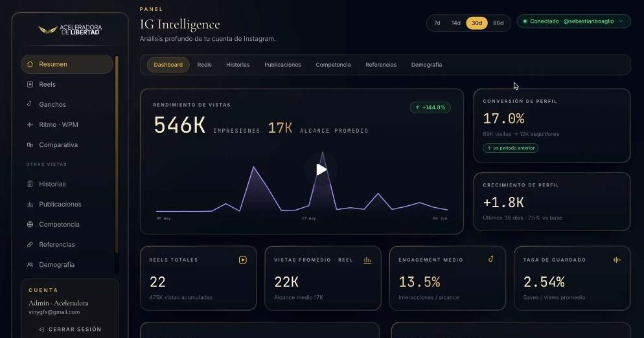Click the Historias sidebar document icon
Screen dimensions: 644x338
(x=30, y=184)
